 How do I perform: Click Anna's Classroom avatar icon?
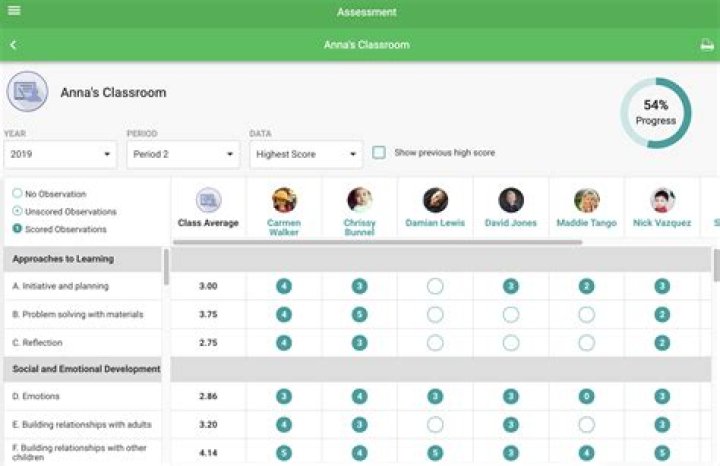click(27, 92)
